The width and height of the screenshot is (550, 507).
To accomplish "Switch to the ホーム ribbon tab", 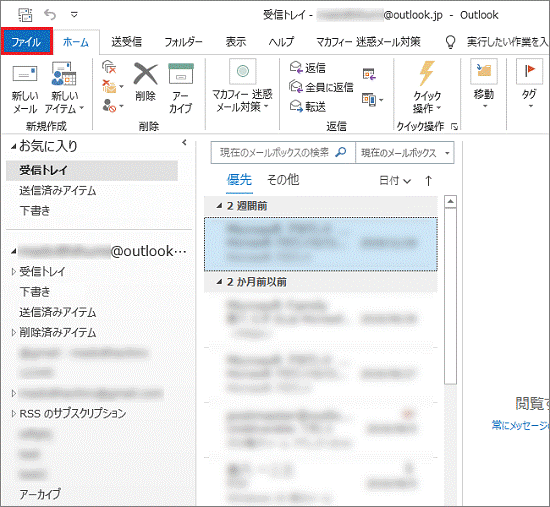I will [x=76, y=42].
